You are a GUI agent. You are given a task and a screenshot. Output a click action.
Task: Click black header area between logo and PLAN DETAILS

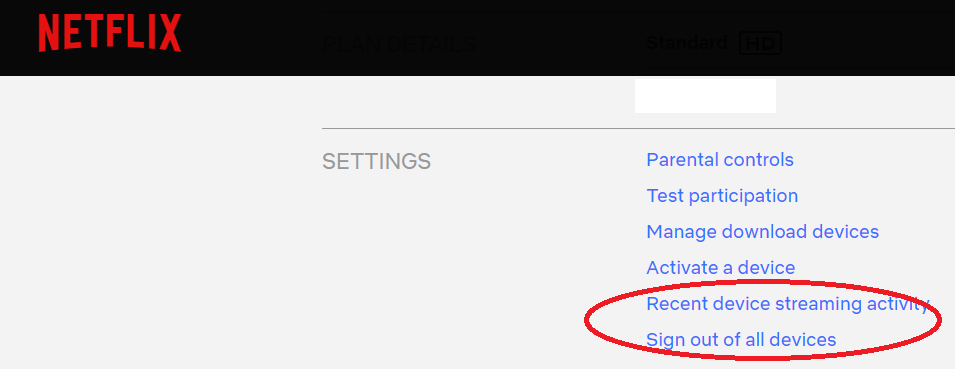(251, 38)
